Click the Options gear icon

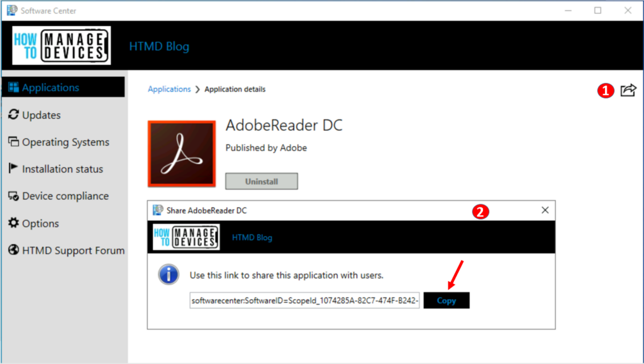pos(14,223)
